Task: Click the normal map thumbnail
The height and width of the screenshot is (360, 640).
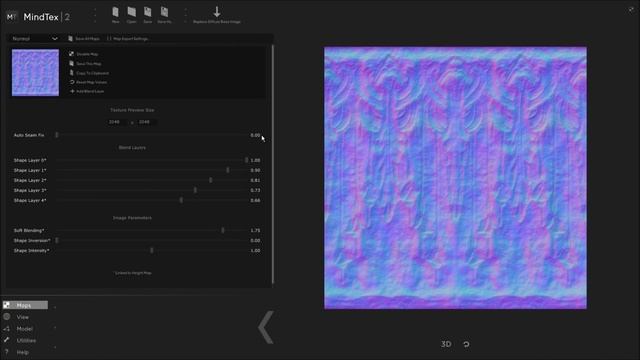Action: (36, 73)
